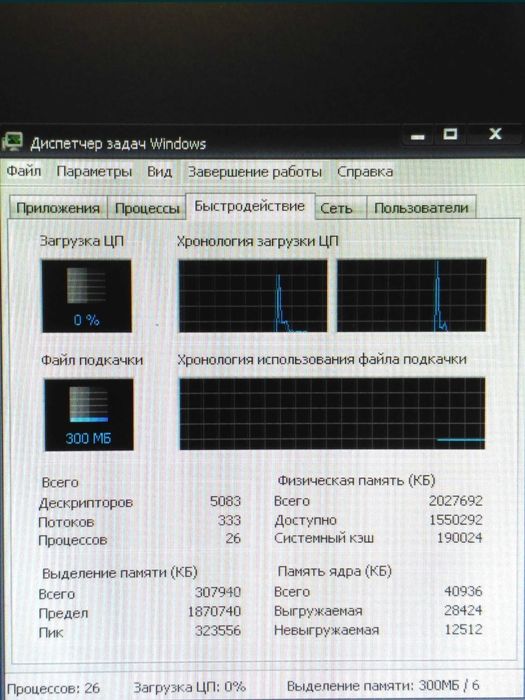Click the Хронология использования файла подкачки label
The width and height of the screenshot is (525, 700).
pos(322,359)
